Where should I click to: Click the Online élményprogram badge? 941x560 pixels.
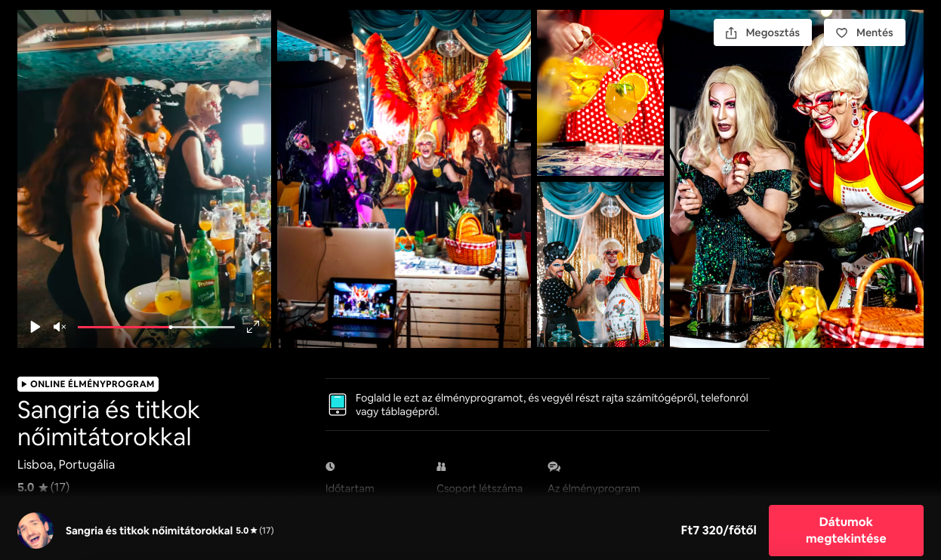pyautogui.click(x=88, y=384)
